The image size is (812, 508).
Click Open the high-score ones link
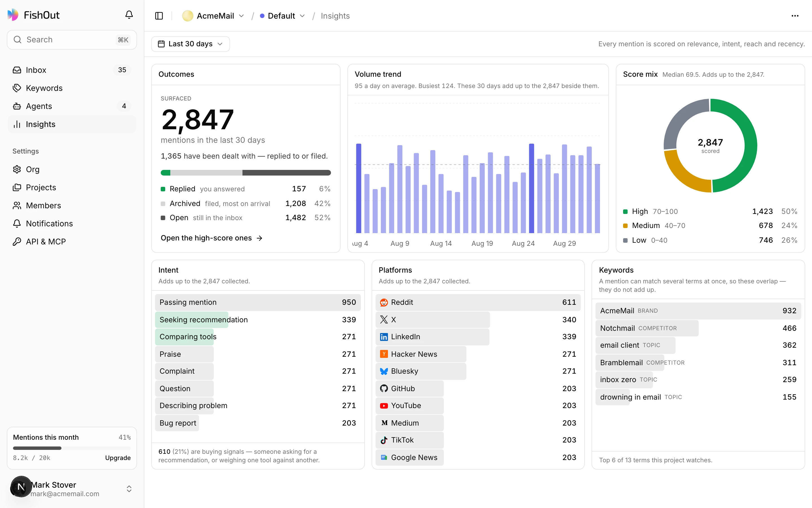(x=211, y=238)
